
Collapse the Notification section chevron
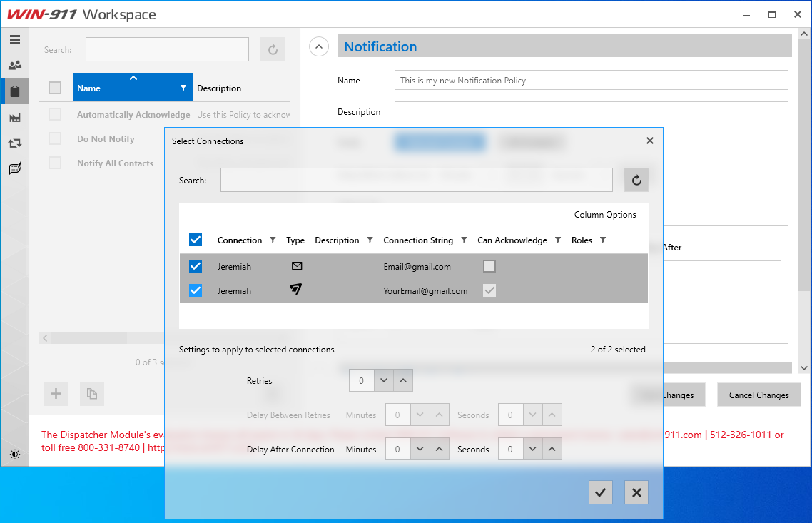tap(319, 46)
